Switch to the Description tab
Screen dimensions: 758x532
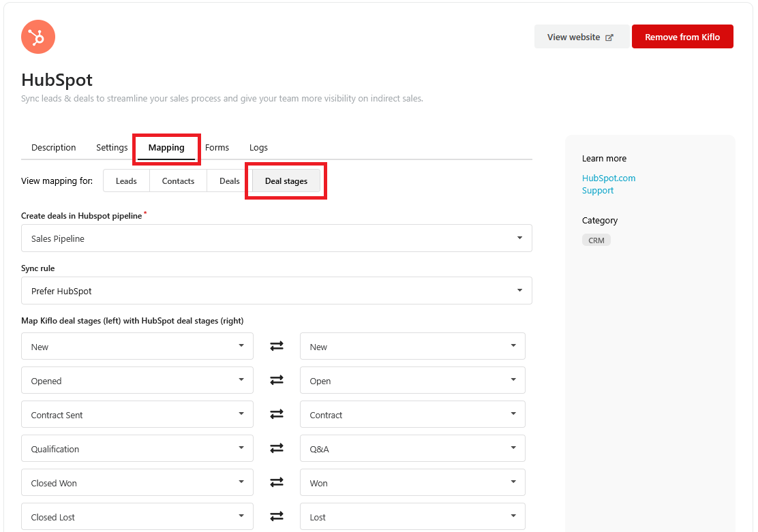click(x=54, y=147)
